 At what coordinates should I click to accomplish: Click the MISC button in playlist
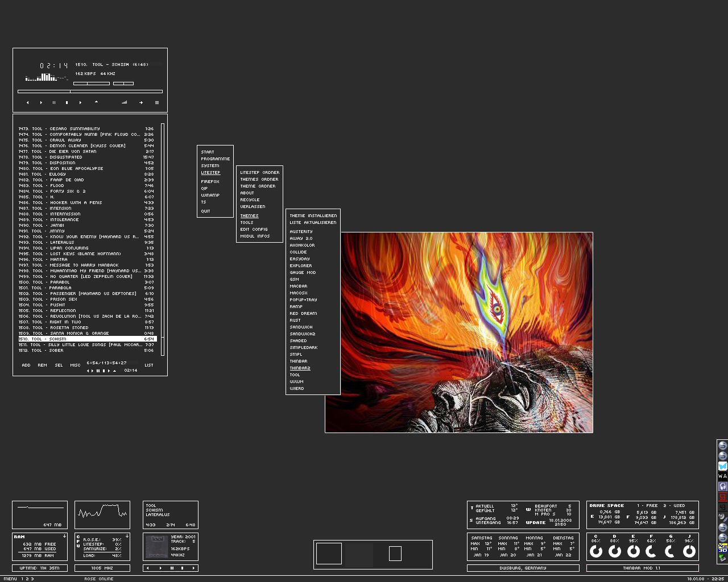click(75, 365)
